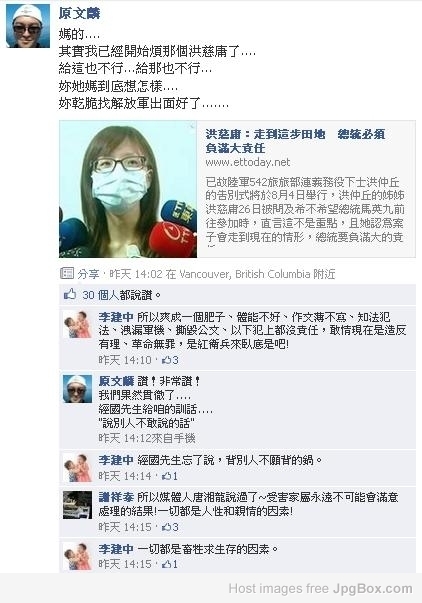Open the 原文麟 author name at the top of the post
This screenshot has width=422, height=603.
(80, 13)
